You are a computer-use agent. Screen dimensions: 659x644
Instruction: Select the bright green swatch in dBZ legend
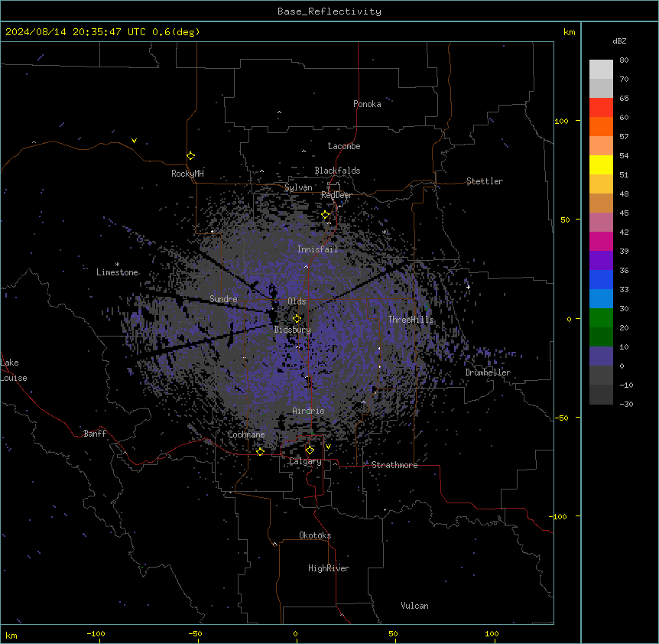(601, 318)
